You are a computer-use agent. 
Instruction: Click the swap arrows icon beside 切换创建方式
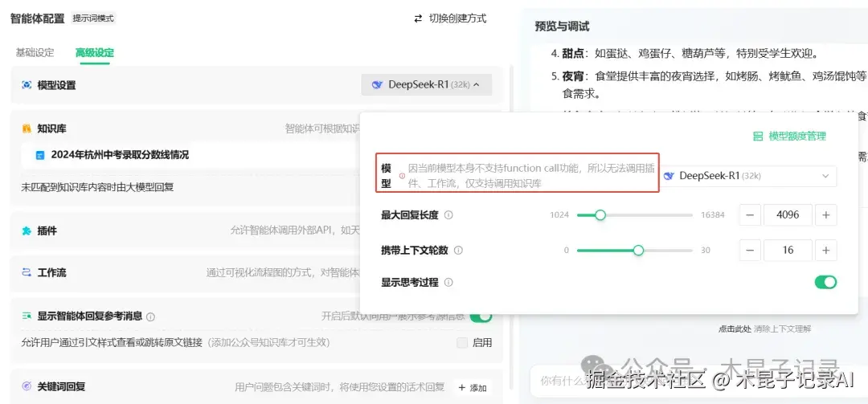pos(418,18)
